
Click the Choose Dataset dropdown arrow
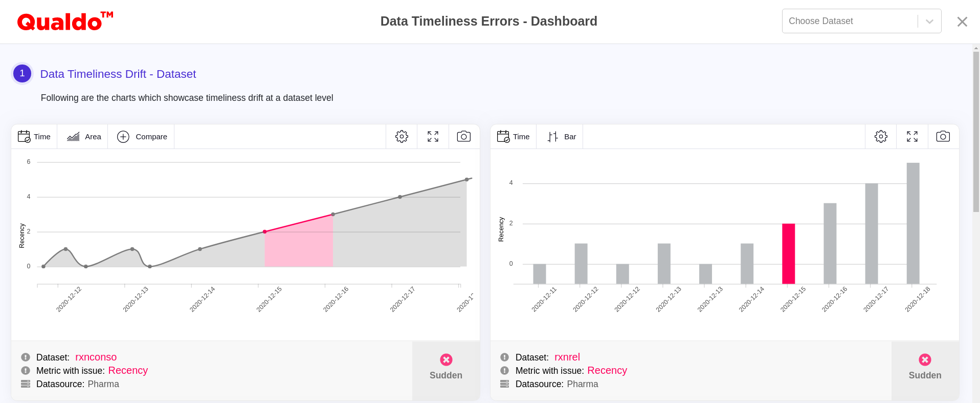(x=929, y=22)
